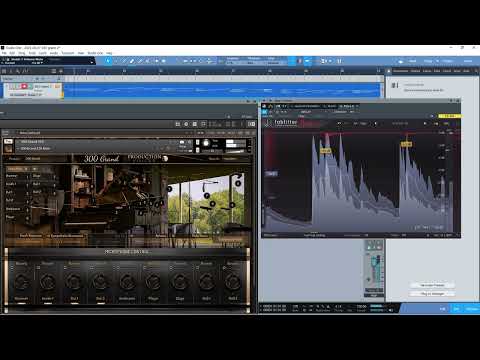Adjust the Player microphone knob
Screen dimensions: 480x360
153,282
